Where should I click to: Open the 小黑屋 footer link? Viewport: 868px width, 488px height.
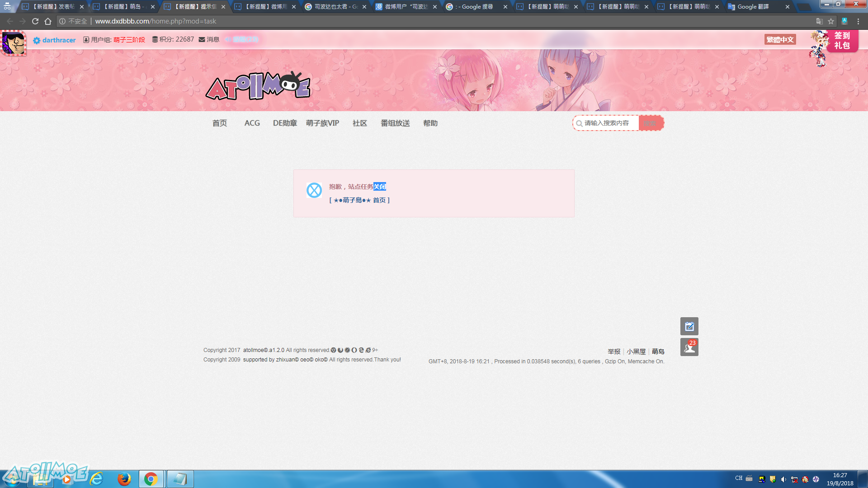pos(636,352)
